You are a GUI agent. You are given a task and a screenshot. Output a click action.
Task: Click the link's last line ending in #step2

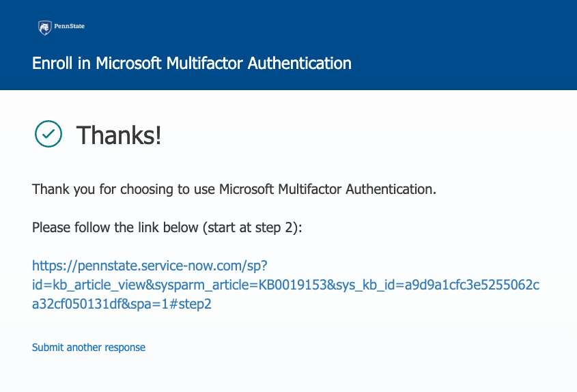[x=122, y=304]
